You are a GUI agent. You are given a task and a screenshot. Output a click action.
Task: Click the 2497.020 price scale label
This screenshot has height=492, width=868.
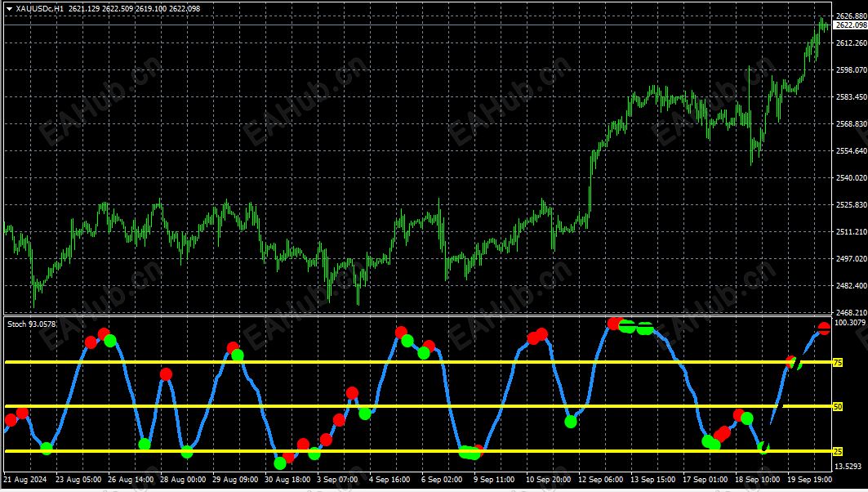852,259
